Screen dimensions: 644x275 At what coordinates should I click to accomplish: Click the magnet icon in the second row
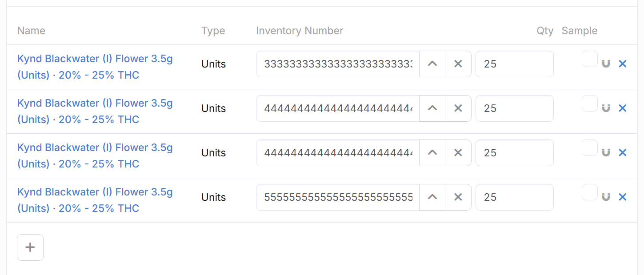pos(606,108)
